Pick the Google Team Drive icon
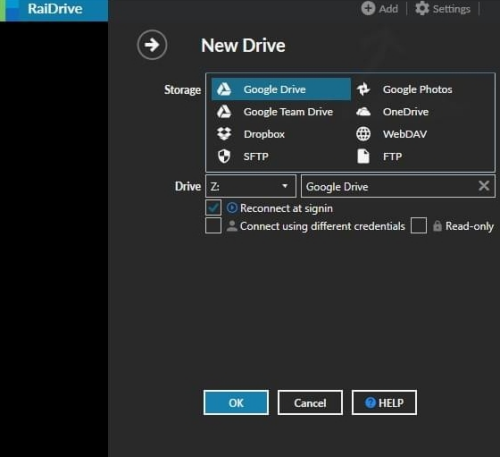Image resolution: width=500 pixels, height=457 pixels. (x=224, y=112)
